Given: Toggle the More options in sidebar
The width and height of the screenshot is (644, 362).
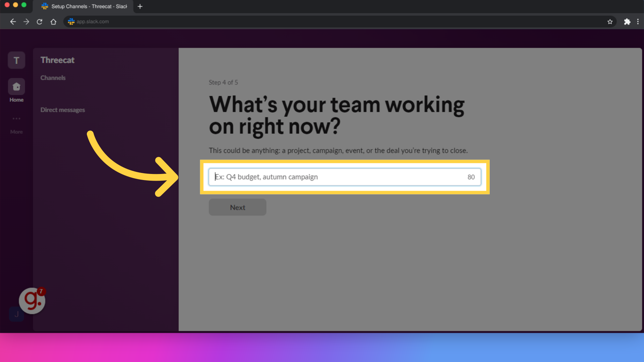Looking at the screenshot, I should (x=16, y=124).
